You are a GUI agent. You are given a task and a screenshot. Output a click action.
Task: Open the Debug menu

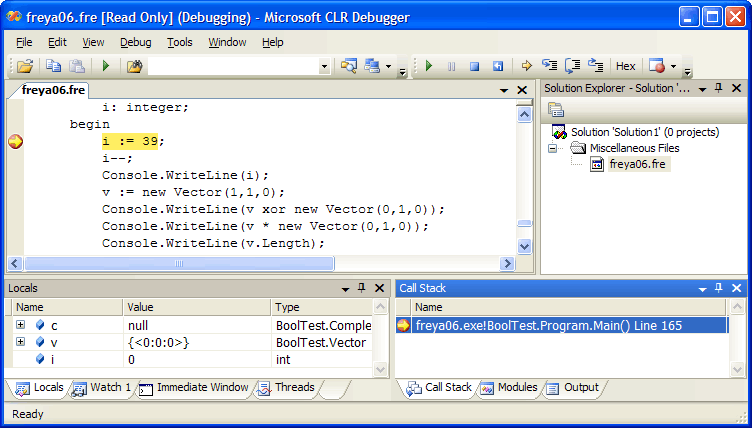tap(136, 42)
